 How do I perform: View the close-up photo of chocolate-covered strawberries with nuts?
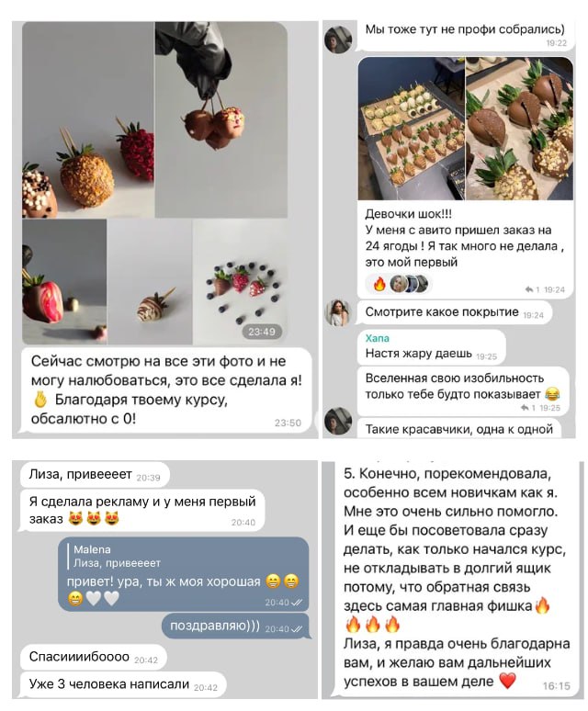pos(519,129)
